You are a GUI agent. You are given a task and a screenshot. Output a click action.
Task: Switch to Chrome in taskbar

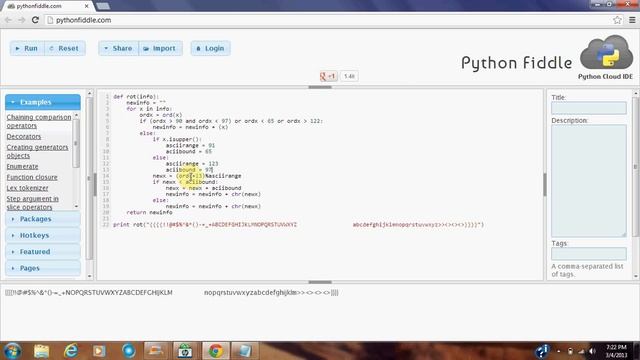[x=215, y=351]
